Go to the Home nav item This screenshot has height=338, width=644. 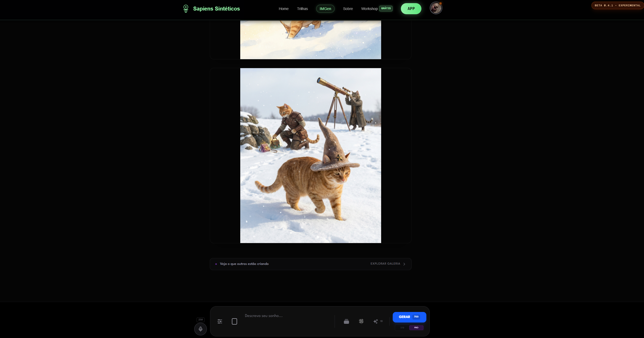tap(283, 9)
